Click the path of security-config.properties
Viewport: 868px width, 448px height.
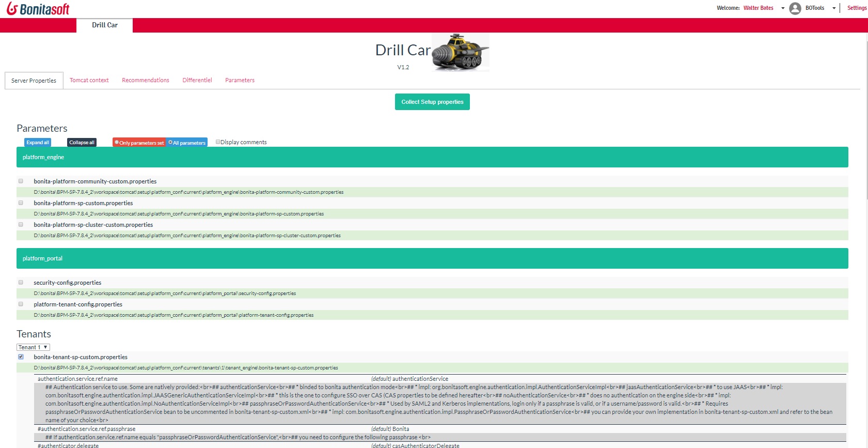coord(165,293)
